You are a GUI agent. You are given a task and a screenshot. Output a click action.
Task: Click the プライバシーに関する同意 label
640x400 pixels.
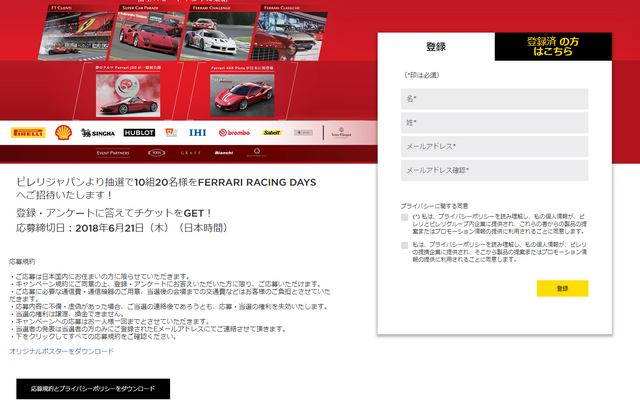(434, 206)
